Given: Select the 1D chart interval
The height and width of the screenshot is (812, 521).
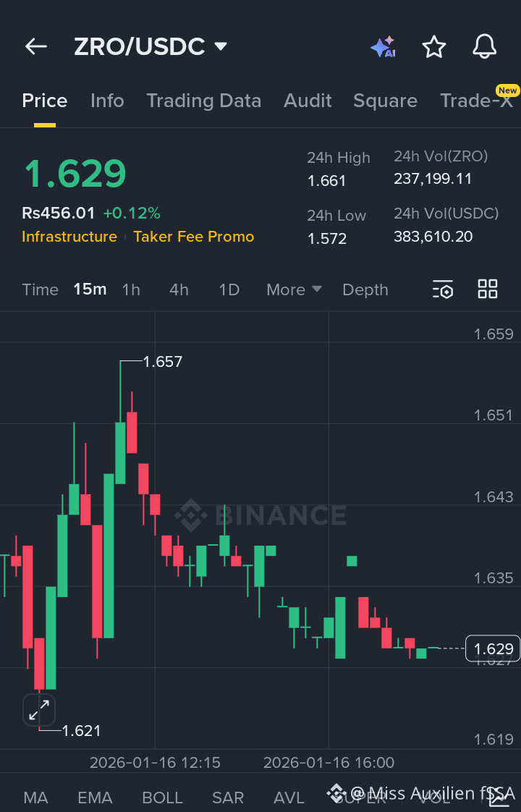Looking at the screenshot, I should click(x=229, y=289).
